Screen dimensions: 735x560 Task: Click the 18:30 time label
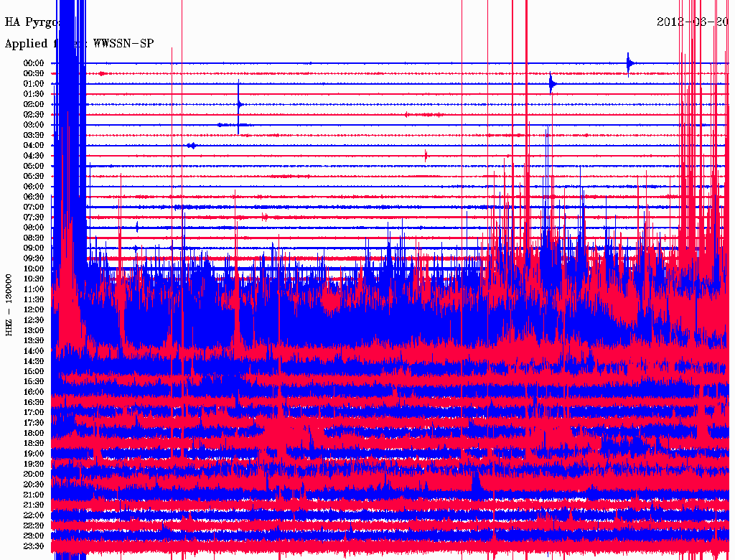34,443
